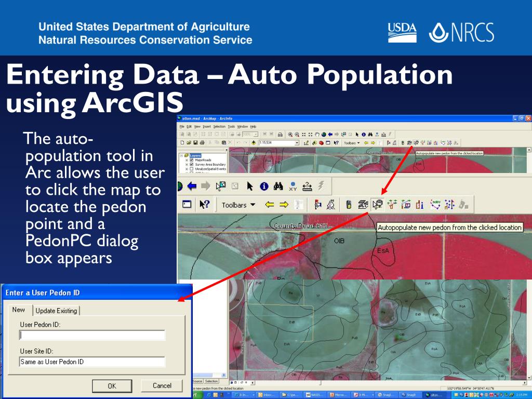Click the enlarged Select Features icon
Image resolution: width=532 pixels, height=399 pixels.
click(220, 186)
